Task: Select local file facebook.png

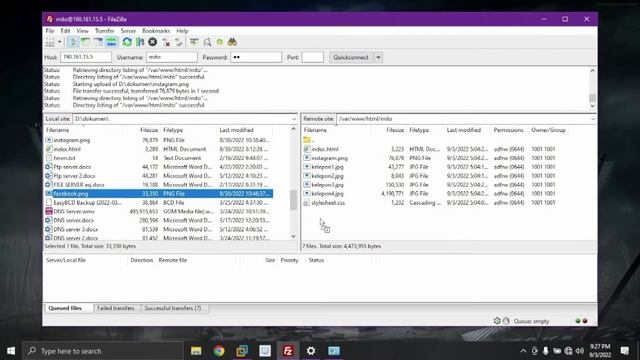Action: 158,193
